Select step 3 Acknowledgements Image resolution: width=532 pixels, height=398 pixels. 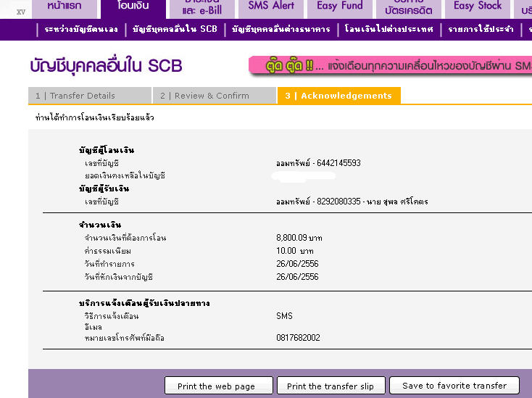(x=339, y=96)
